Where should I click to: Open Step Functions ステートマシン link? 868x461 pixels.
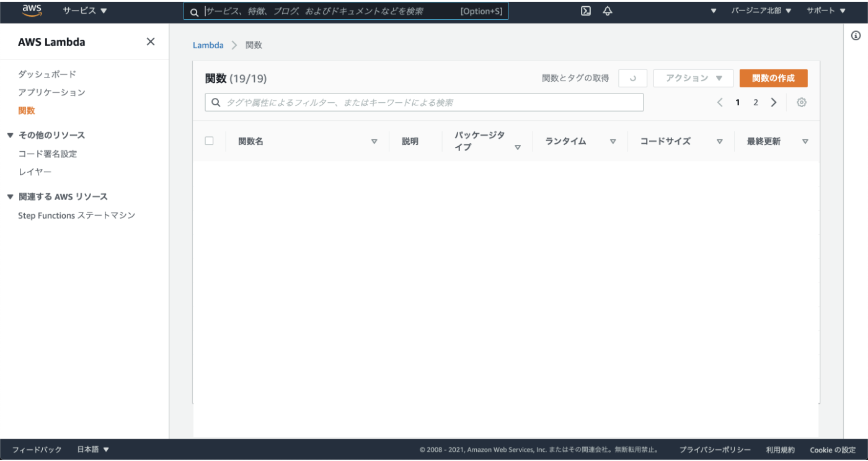click(77, 216)
